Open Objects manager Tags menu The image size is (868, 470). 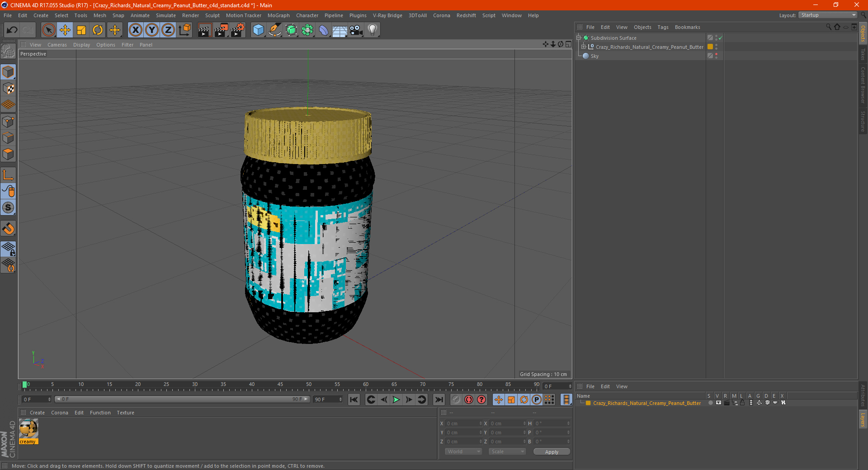click(x=663, y=27)
